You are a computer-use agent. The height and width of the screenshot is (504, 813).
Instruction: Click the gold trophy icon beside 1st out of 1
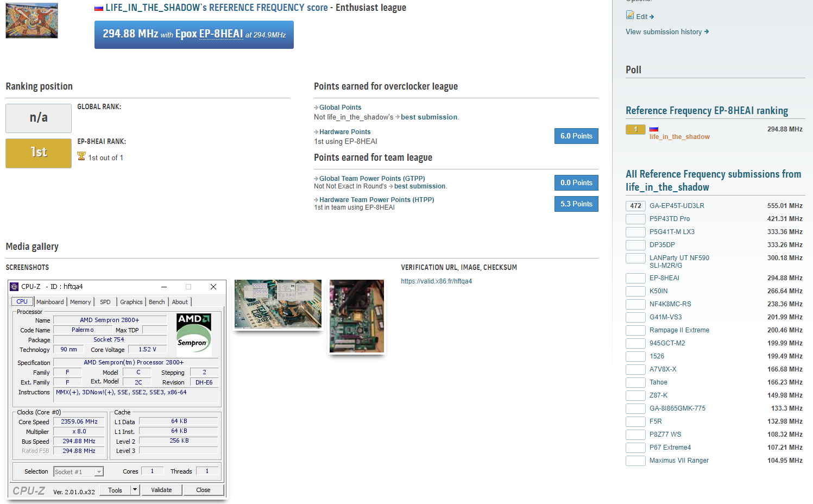(81, 156)
